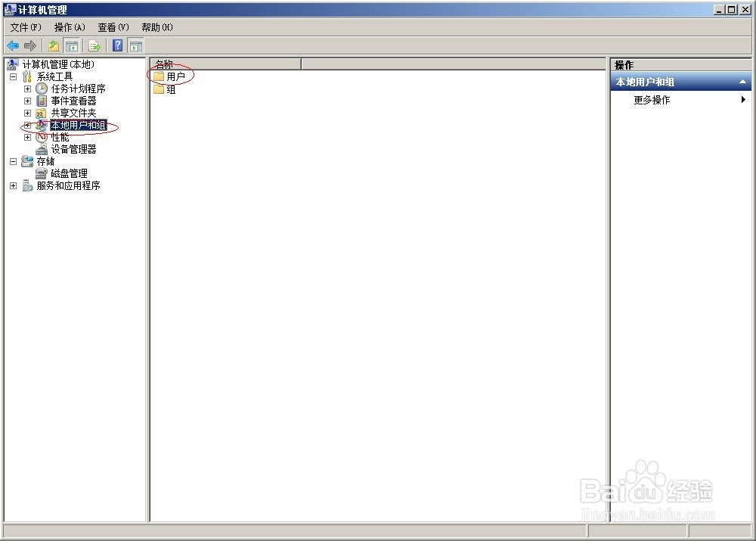Image resolution: width=756 pixels, height=541 pixels.
Task: Select the 组 folder label
Action: click(x=171, y=89)
